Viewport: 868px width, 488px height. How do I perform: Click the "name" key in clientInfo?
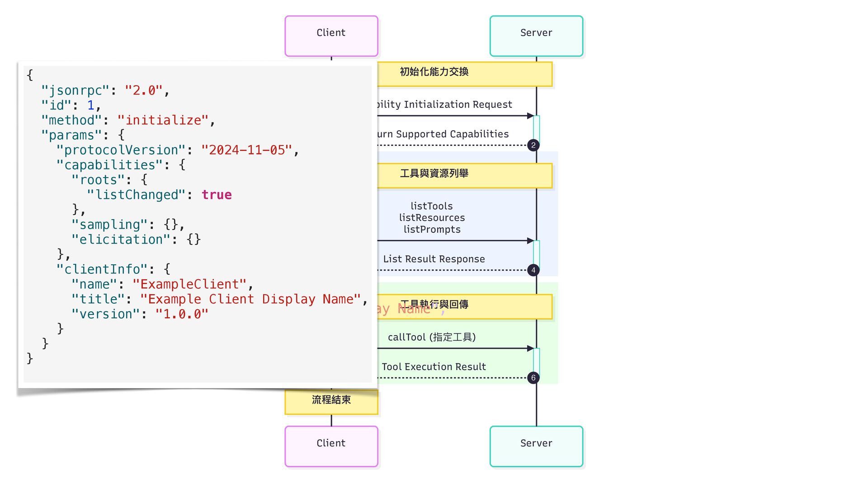point(94,284)
